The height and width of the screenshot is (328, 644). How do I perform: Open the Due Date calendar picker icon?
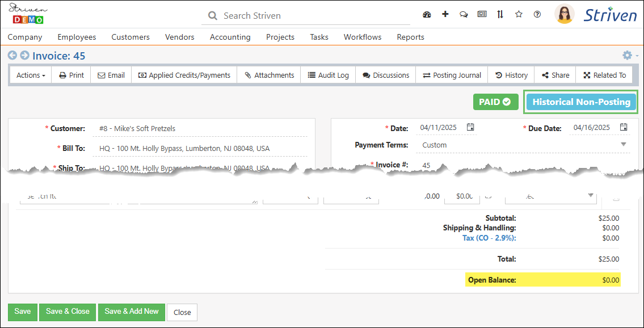pos(624,127)
